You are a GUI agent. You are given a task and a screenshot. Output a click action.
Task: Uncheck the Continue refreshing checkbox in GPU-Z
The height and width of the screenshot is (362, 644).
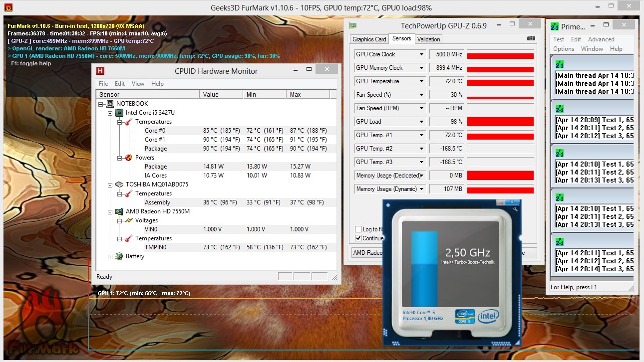click(x=358, y=238)
